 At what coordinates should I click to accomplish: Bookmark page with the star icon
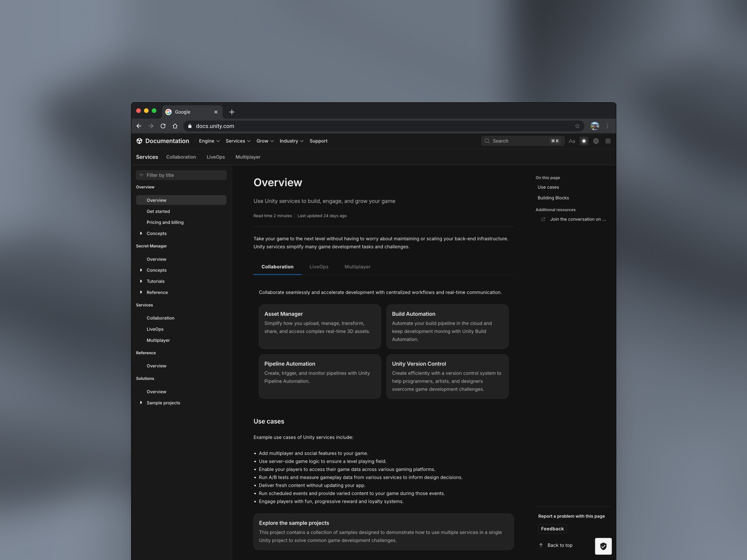577,126
